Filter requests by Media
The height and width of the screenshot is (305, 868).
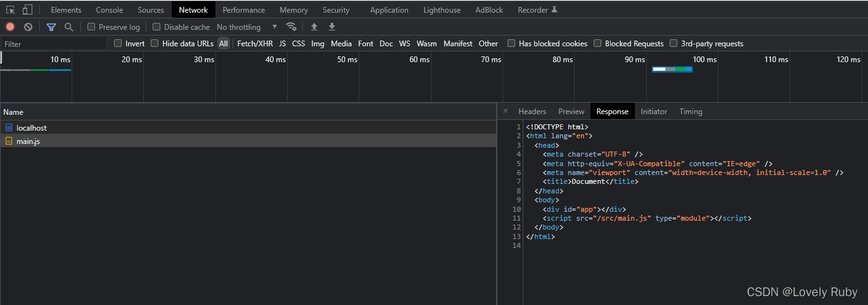point(341,43)
